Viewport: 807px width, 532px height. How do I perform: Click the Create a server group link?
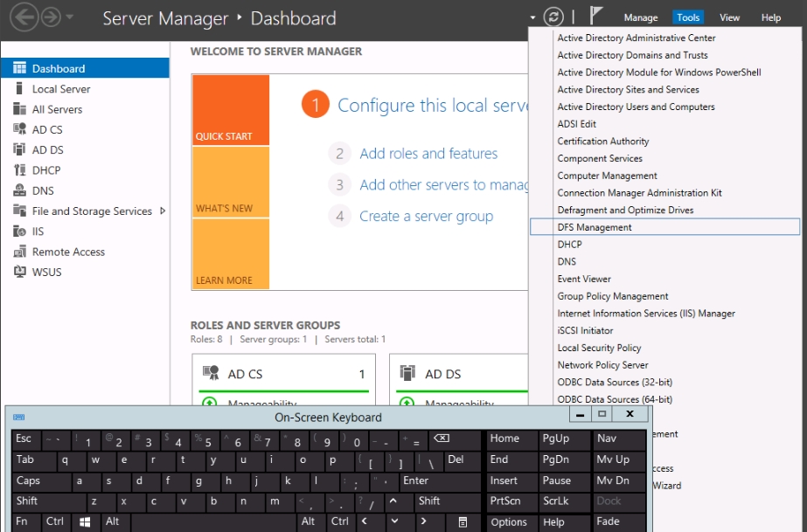click(426, 217)
